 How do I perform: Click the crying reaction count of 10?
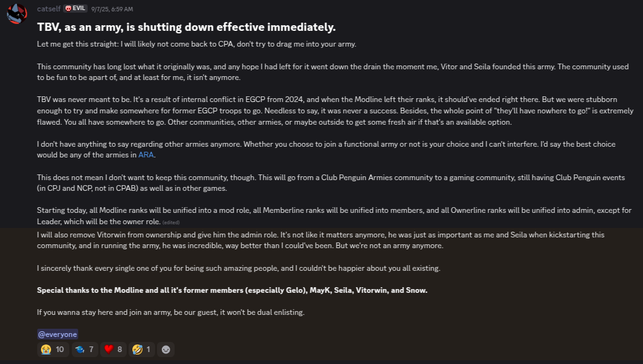pos(60,350)
